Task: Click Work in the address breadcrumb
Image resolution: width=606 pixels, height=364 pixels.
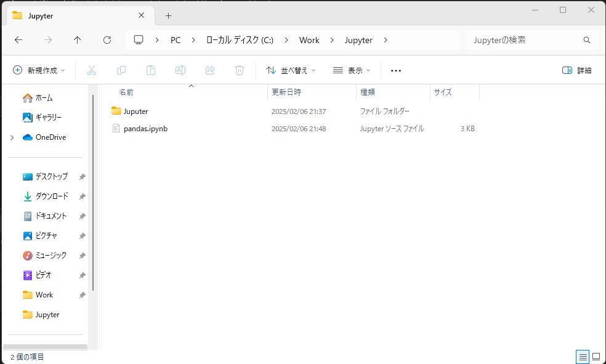Action: (x=309, y=40)
